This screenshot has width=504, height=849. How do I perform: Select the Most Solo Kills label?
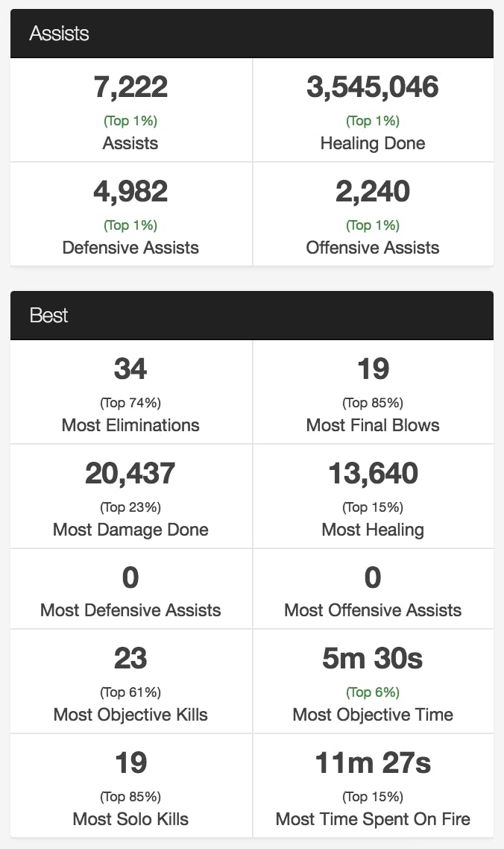click(x=130, y=819)
